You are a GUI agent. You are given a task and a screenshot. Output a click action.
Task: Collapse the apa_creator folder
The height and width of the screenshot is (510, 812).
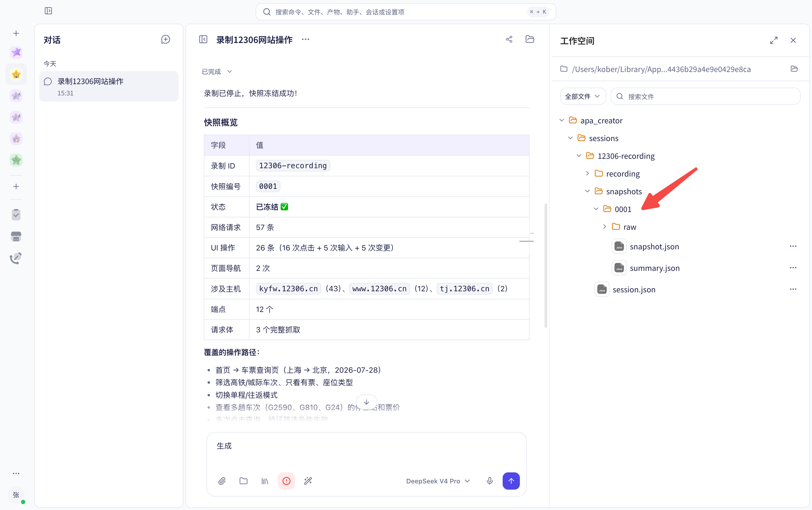pyautogui.click(x=561, y=120)
